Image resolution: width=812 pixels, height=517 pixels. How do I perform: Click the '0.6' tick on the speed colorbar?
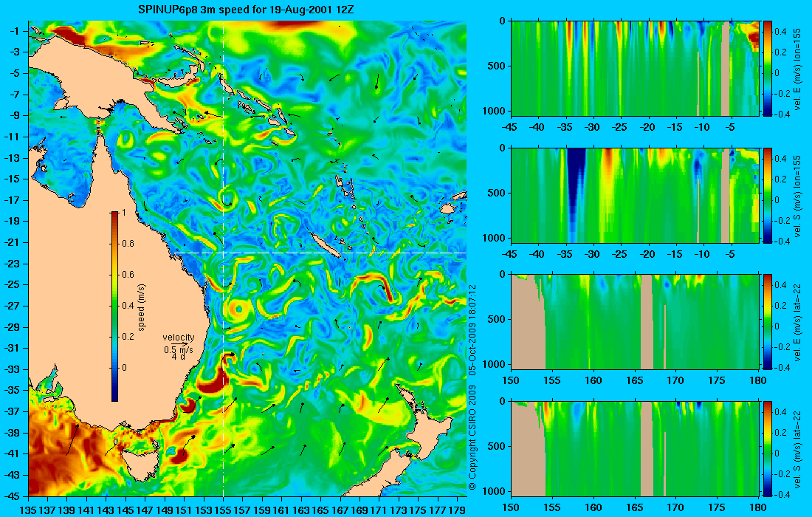pyautogui.click(x=128, y=275)
